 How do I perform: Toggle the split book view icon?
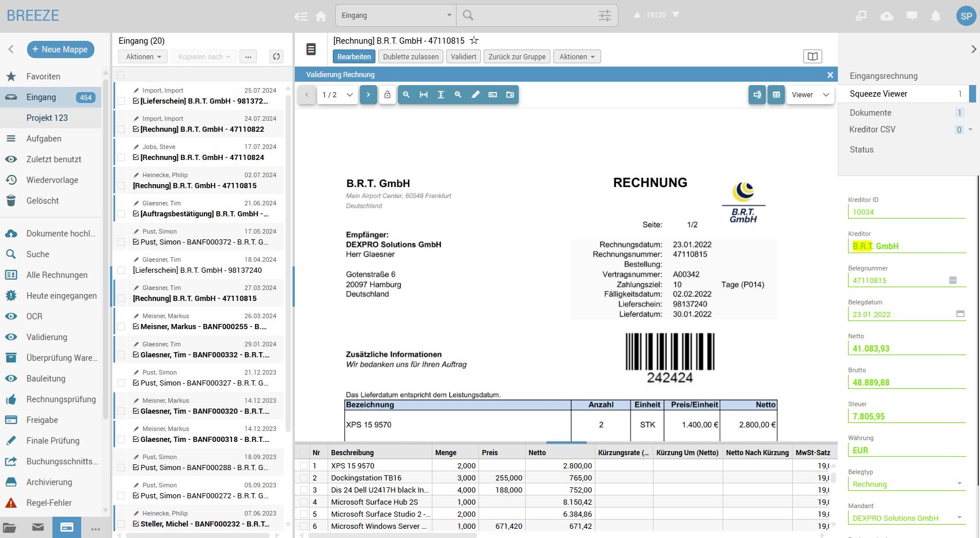pos(812,56)
